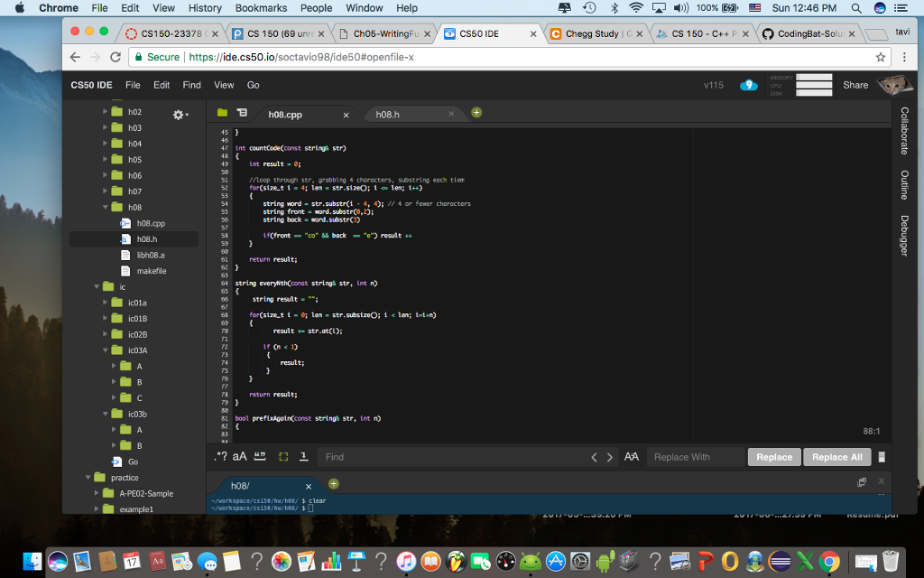Open the Collaborate side panel
The height and width of the screenshot is (578, 924).
(x=904, y=131)
